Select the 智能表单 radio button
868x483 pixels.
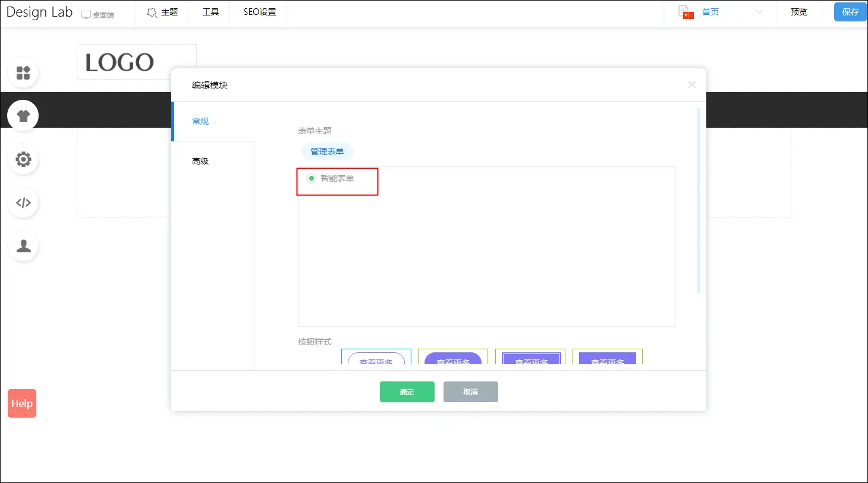[311, 178]
